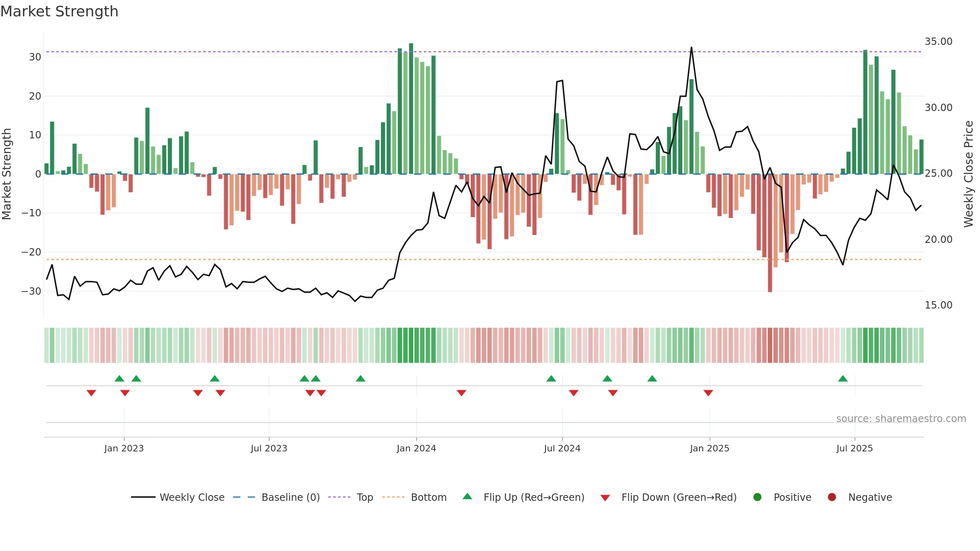Select the 'Weekly Close' legend label
The height and width of the screenshot is (551, 980).
192,498
